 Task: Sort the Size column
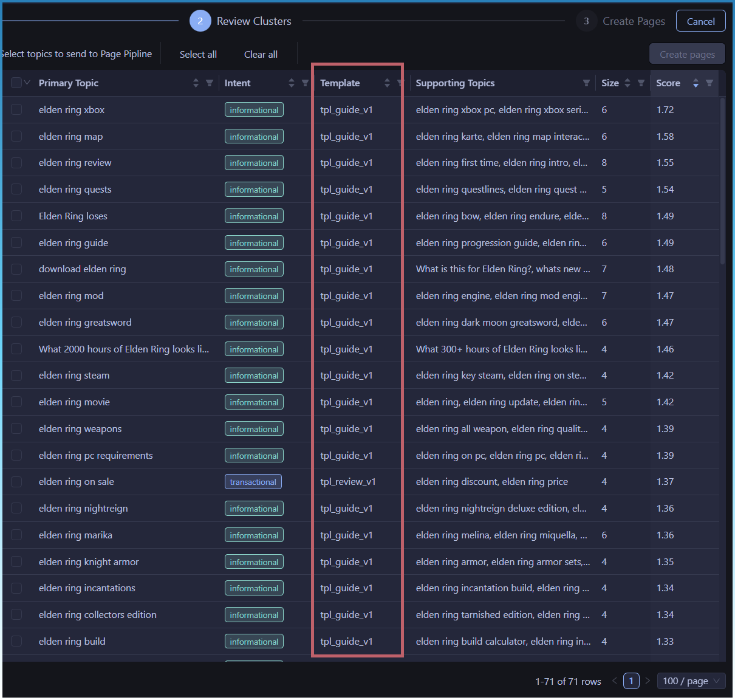pos(627,83)
